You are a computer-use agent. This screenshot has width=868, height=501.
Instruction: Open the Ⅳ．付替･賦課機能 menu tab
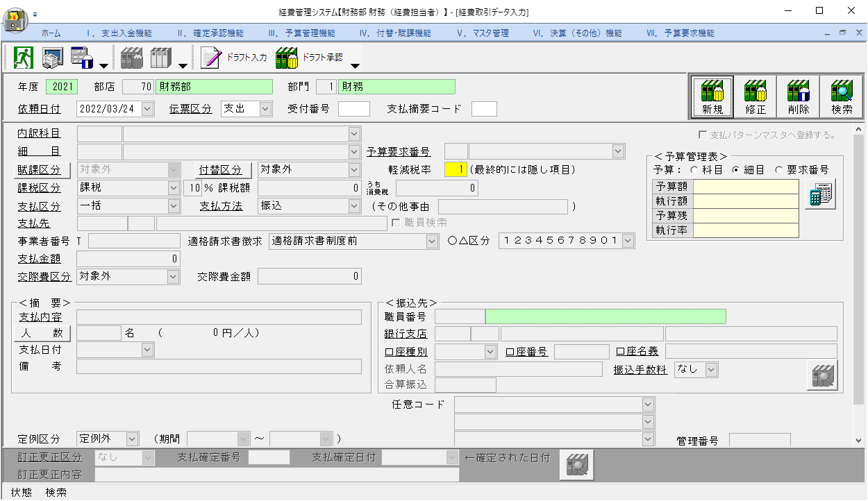click(395, 33)
